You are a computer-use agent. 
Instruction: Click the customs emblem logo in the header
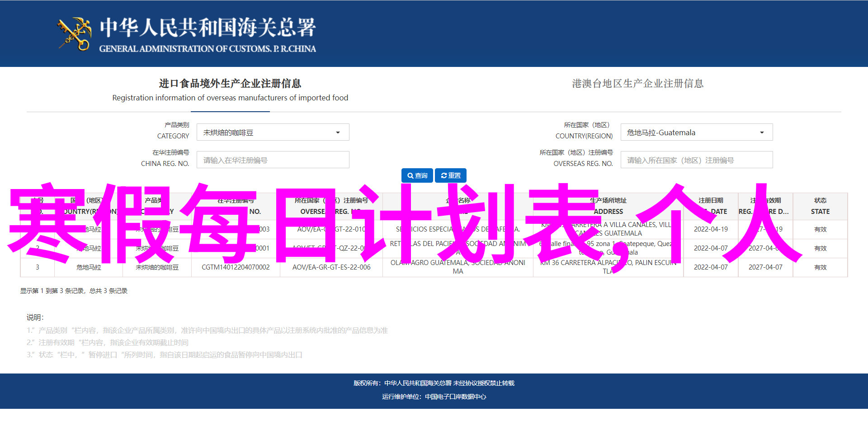point(74,33)
